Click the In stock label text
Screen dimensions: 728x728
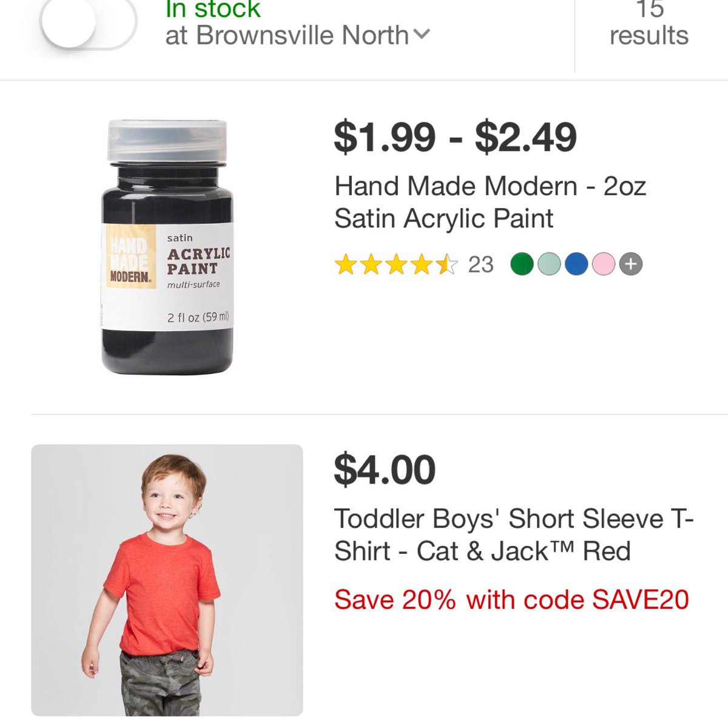[213, 10]
